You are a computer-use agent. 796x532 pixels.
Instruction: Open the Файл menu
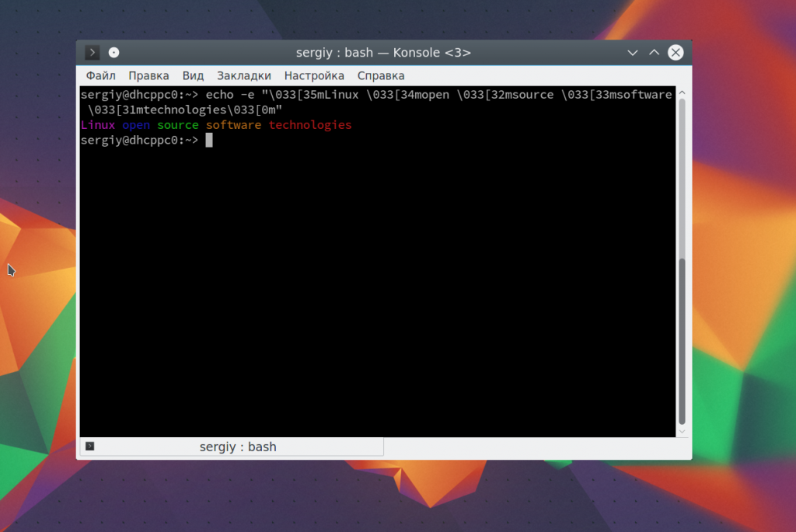click(x=100, y=75)
